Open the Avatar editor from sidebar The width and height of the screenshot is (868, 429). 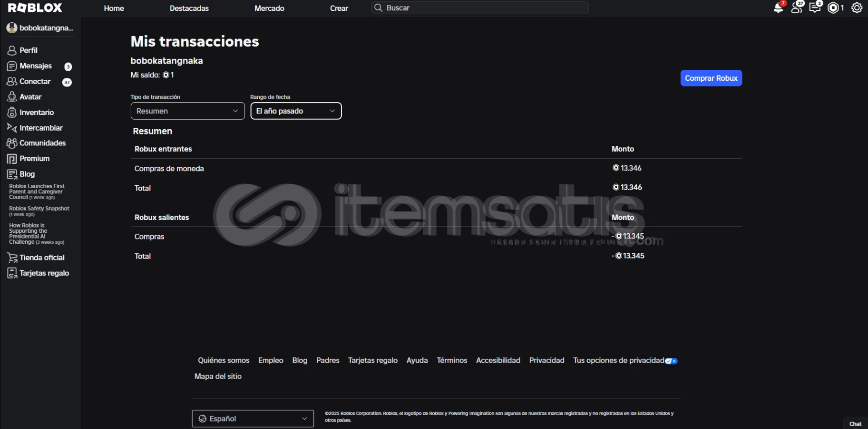point(30,97)
